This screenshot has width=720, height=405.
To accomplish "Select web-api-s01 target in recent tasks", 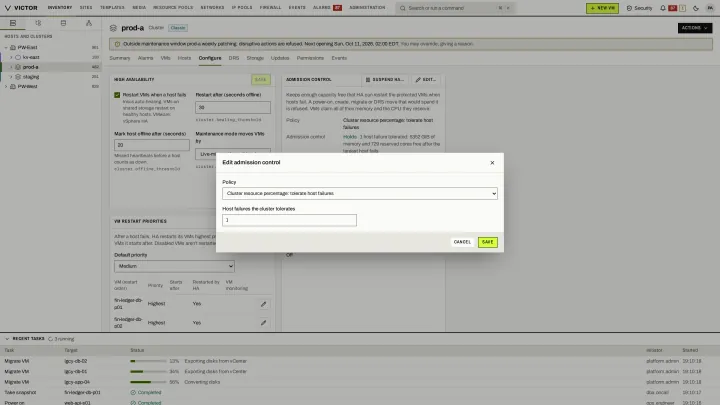I will [78, 403].
